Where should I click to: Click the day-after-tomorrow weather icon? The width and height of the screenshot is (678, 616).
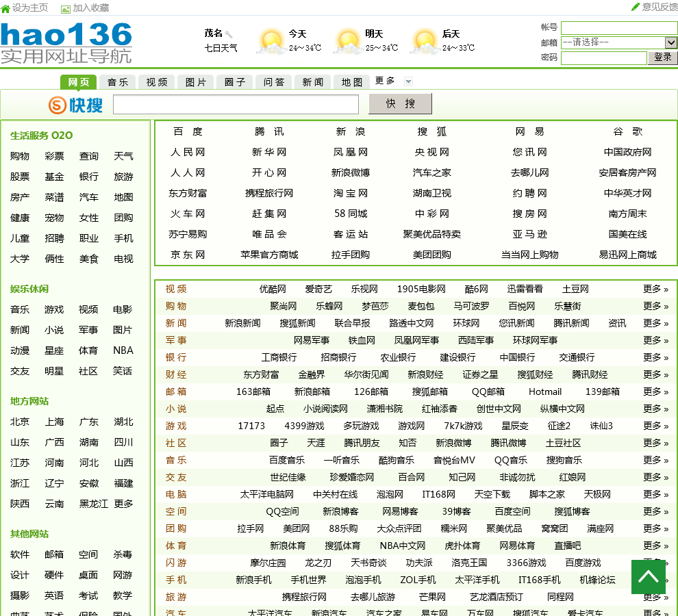(x=425, y=42)
